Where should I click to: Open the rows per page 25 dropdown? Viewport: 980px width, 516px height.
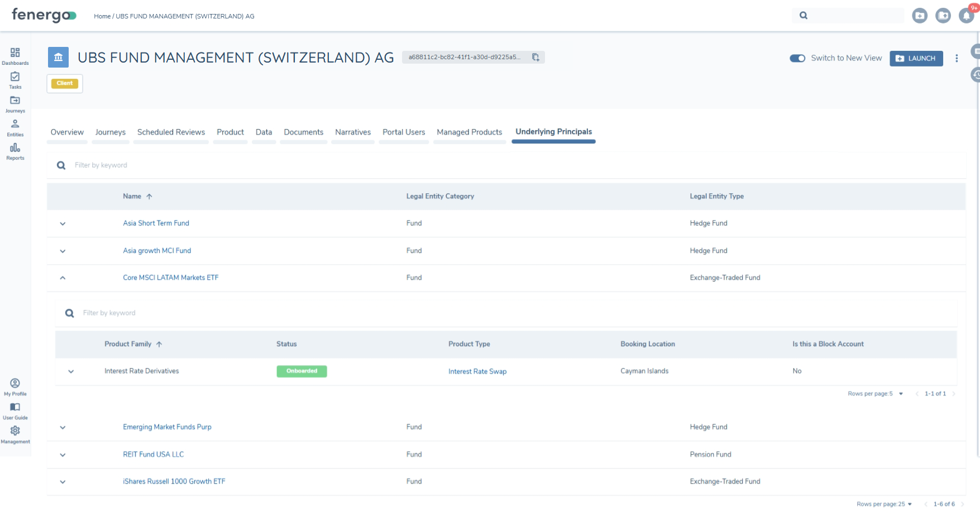coord(885,504)
